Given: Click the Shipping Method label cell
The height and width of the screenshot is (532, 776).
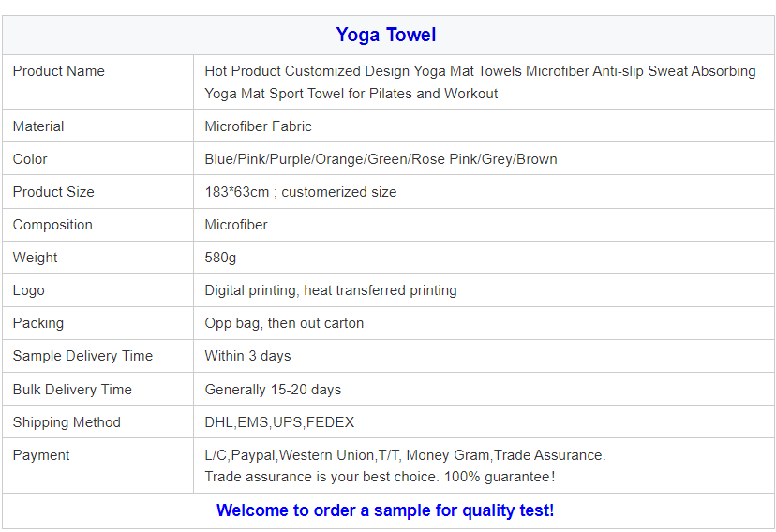Looking at the screenshot, I should click(x=67, y=422).
